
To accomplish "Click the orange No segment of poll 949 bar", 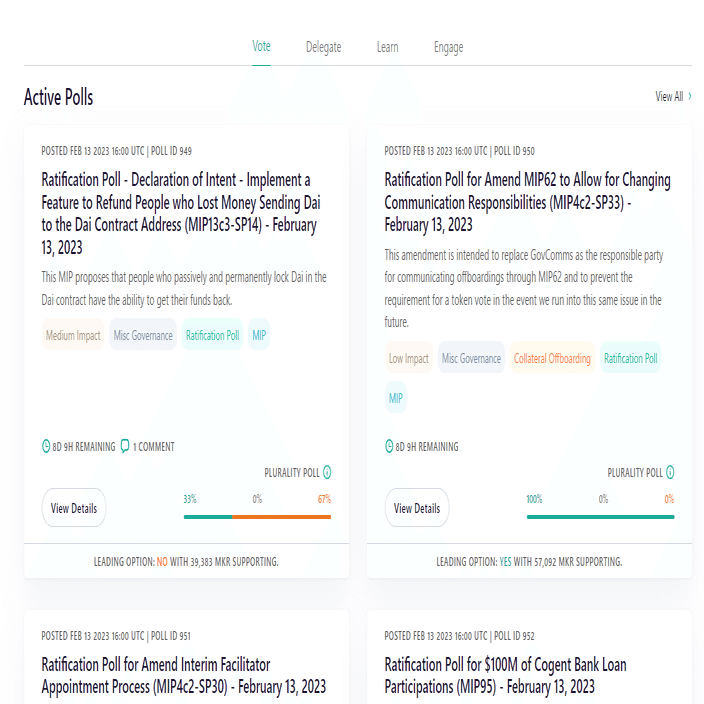I will (x=281, y=517).
